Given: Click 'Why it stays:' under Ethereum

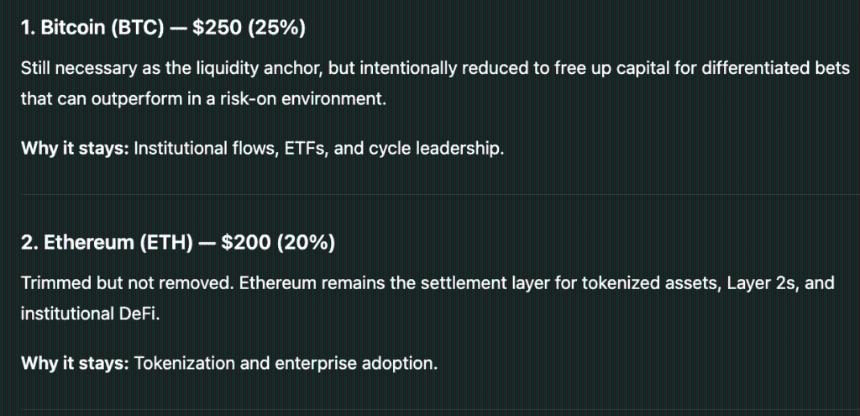Looking at the screenshot, I should click(x=74, y=363).
